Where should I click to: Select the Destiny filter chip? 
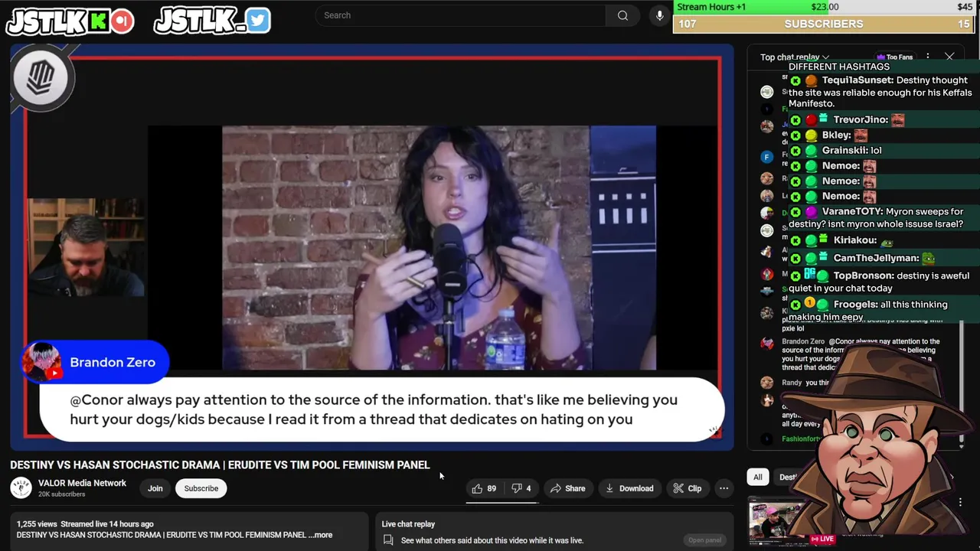(x=789, y=477)
